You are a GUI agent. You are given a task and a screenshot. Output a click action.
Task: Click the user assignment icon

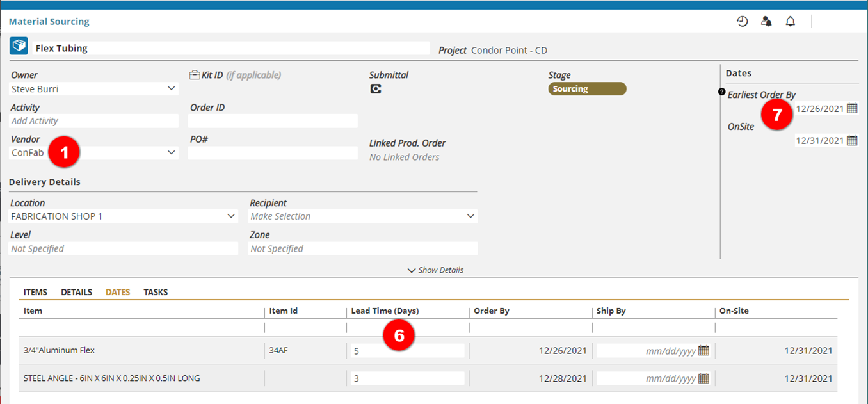766,22
